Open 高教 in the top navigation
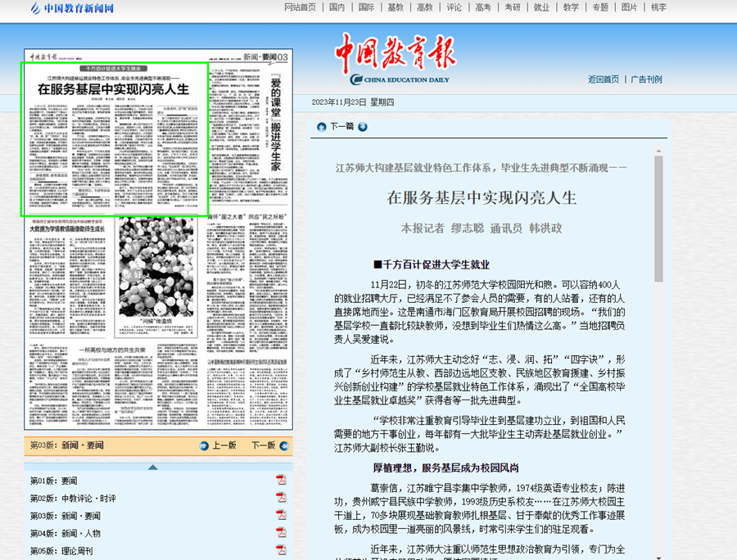 point(424,7)
